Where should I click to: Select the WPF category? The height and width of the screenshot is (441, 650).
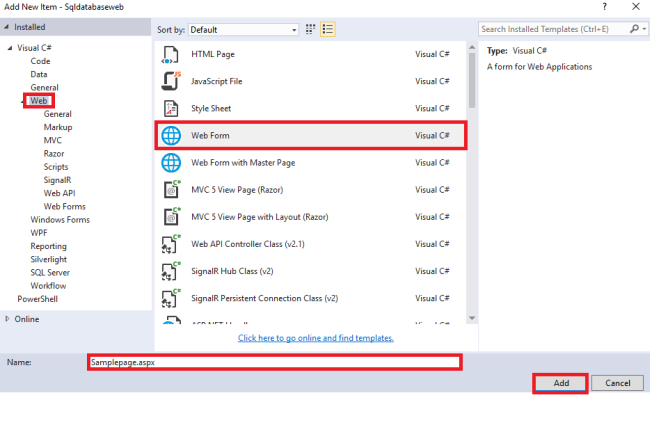click(x=39, y=233)
